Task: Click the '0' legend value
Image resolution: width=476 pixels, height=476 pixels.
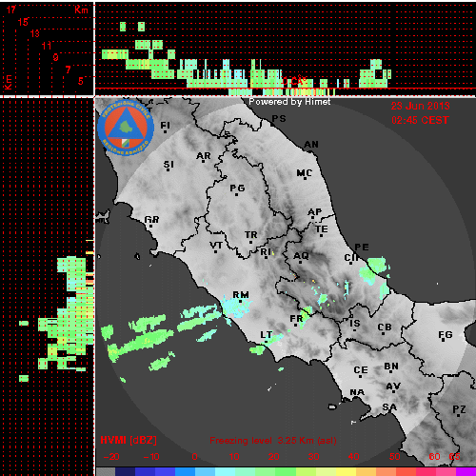Action: [x=194, y=457]
